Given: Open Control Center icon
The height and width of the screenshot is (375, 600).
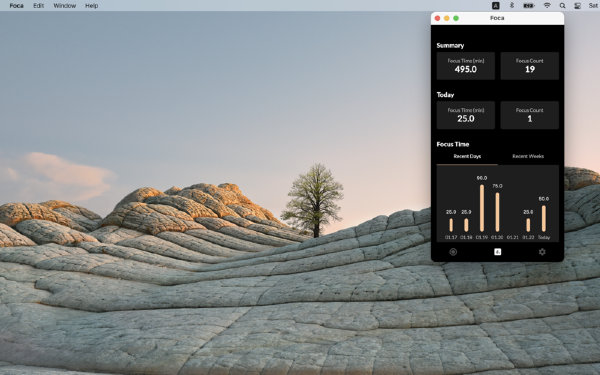Looking at the screenshot, I should click(x=577, y=5).
